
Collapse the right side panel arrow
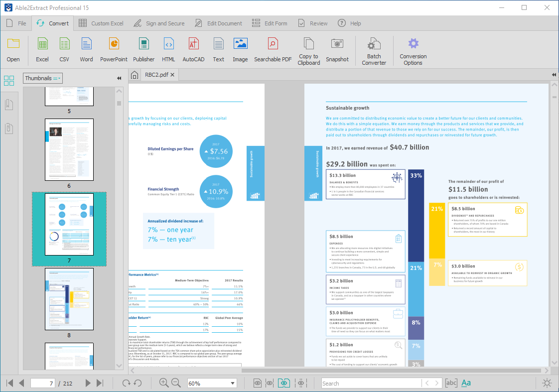pyautogui.click(x=554, y=75)
